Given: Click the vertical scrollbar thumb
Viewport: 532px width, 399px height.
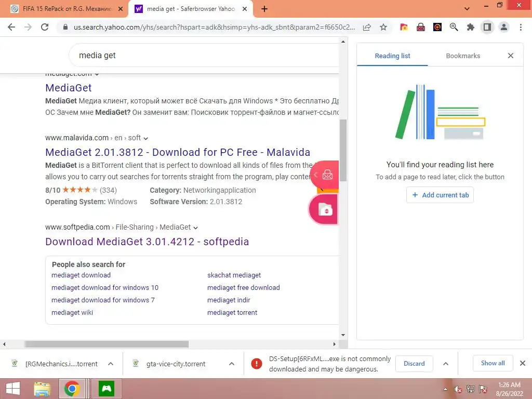Looking at the screenshot, I should (343, 150).
